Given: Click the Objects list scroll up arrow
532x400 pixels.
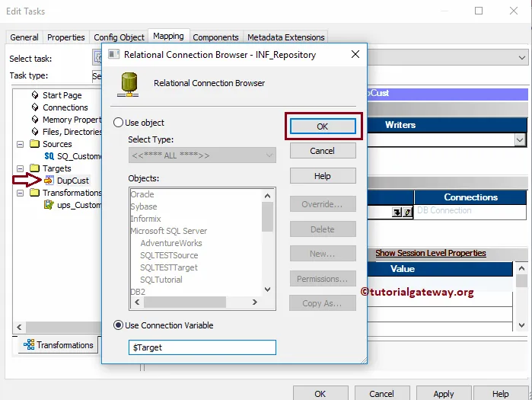Looking at the screenshot, I should click(x=267, y=196).
